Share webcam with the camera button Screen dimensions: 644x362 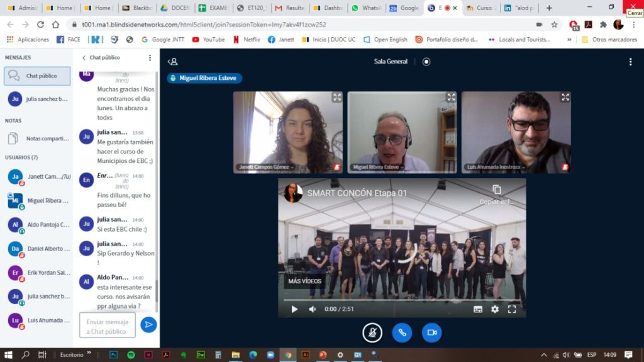pyautogui.click(x=431, y=332)
